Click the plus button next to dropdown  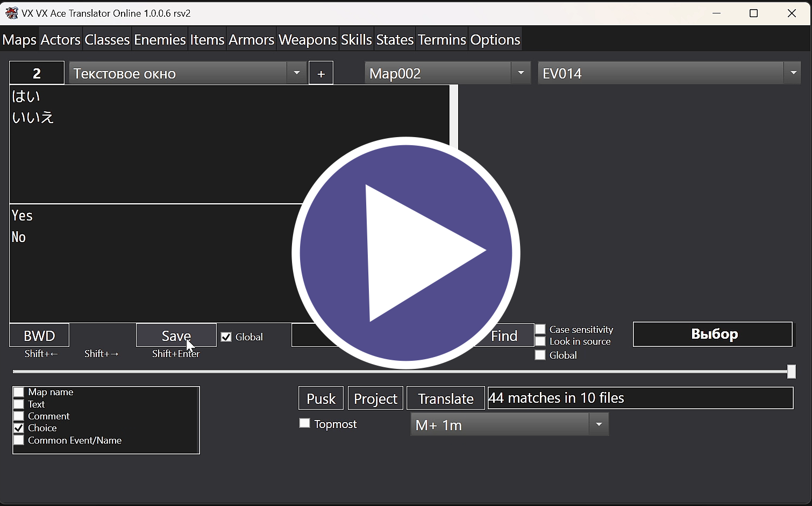coord(321,73)
